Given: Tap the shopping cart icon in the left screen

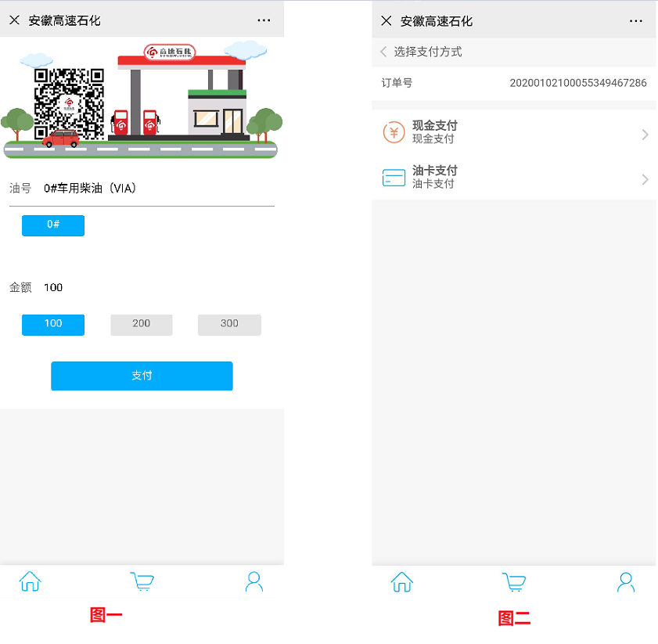Looking at the screenshot, I should pos(142,581).
